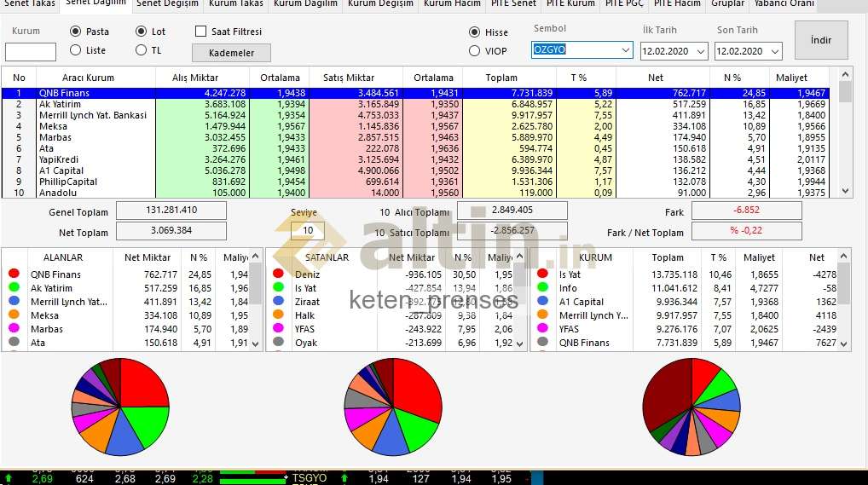Sort by the Aracı Kurum column header
Screen dimensions: 868x485
(x=88, y=78)
